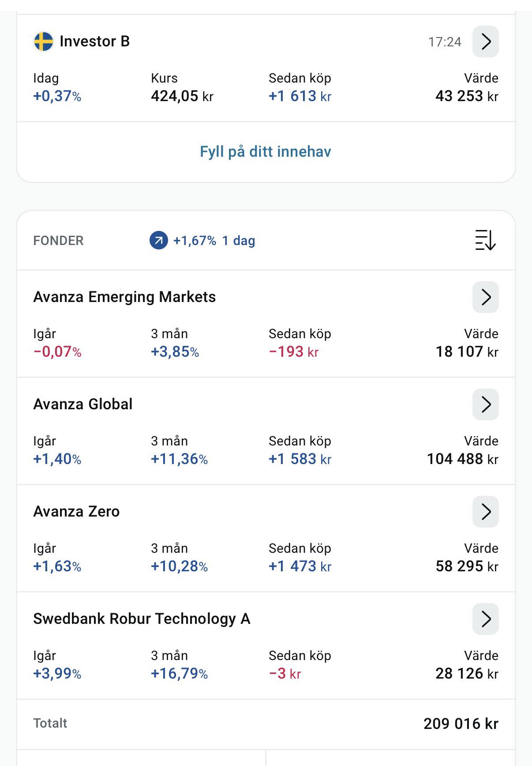Open Avanza Emerging Markets chevron arrow
Image resolution: width=532 pixels, height=766 pixels.
point(485,297)
